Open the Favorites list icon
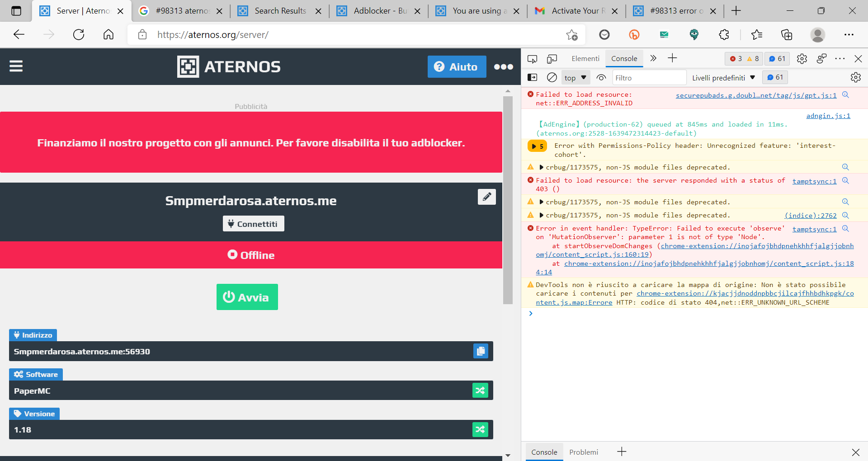Image resolution: width=868 pixels, height=461 pixels. point(757,35)
